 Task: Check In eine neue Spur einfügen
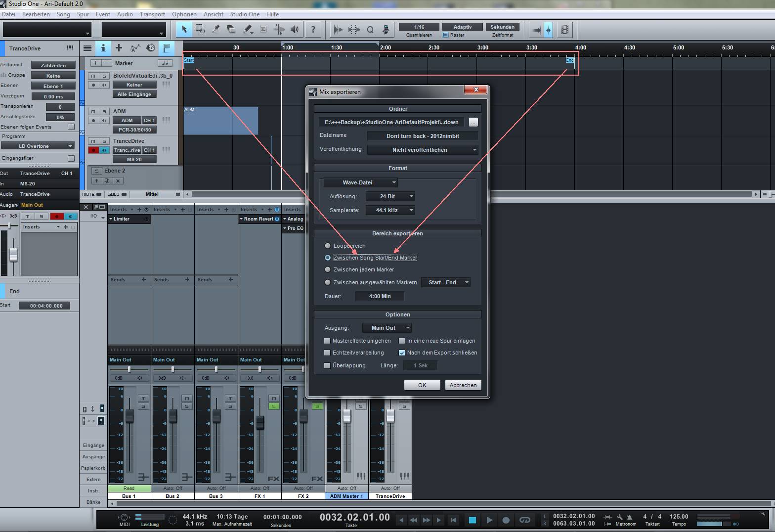[402, 341]
